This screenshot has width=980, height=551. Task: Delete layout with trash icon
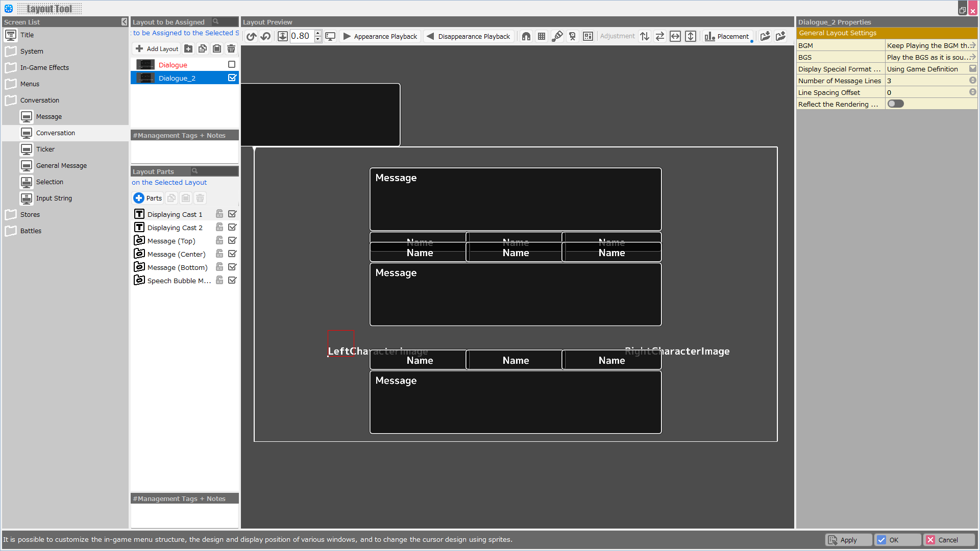pos(231,48)
